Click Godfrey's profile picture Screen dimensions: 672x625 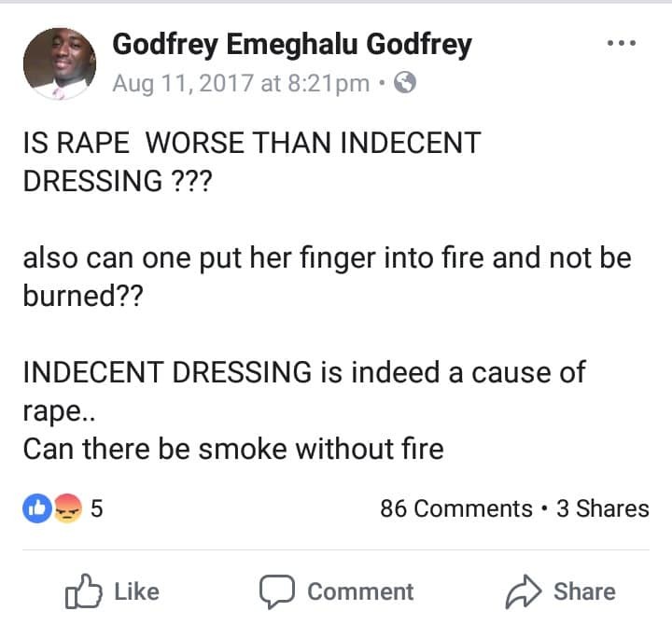click(59, 62)
